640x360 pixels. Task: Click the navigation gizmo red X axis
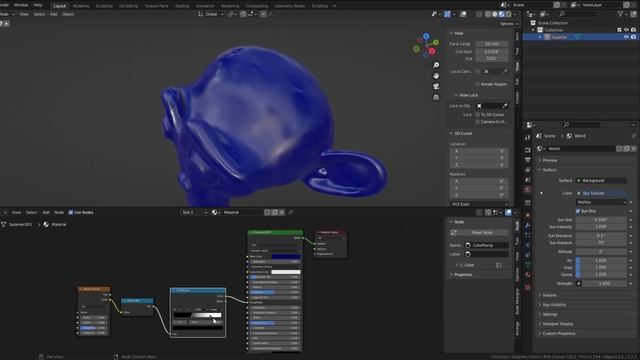point(432,51)
